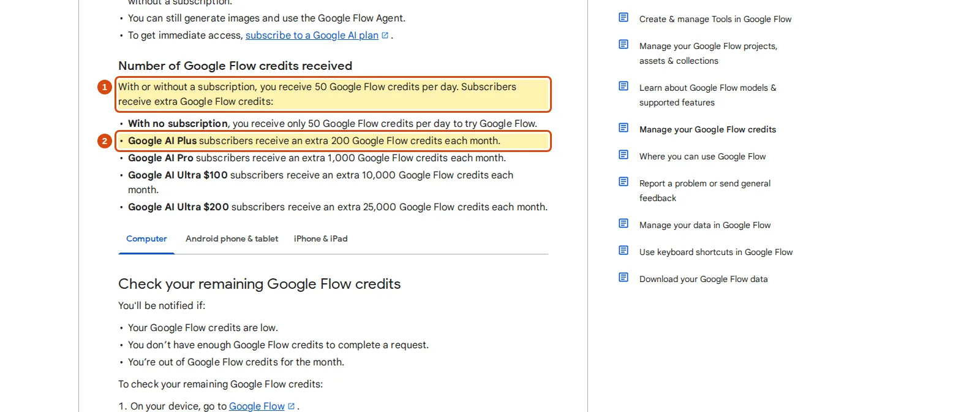980x412 pixels.
Task: Click external-link icon beside Google Flow link
Action: (292, 406)
